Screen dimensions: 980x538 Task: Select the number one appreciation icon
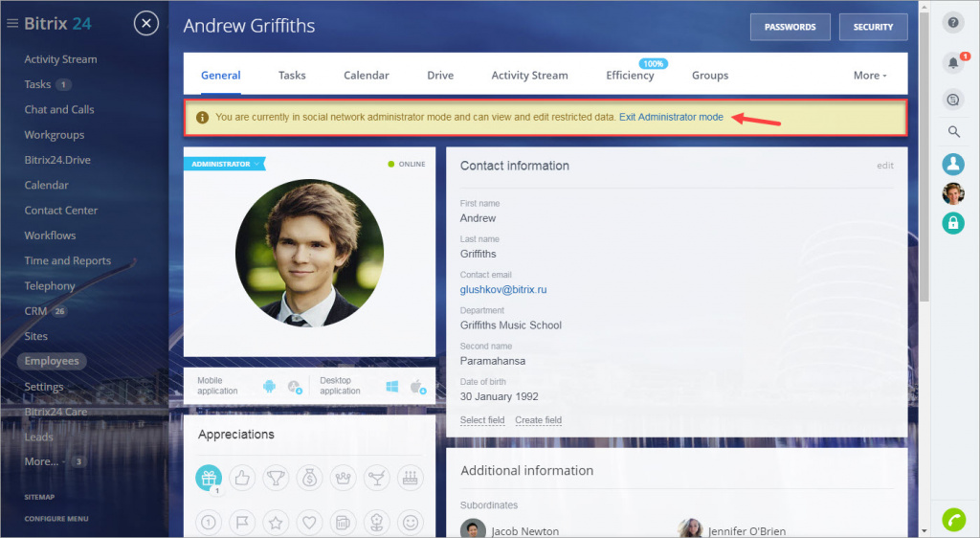point(209,523)
